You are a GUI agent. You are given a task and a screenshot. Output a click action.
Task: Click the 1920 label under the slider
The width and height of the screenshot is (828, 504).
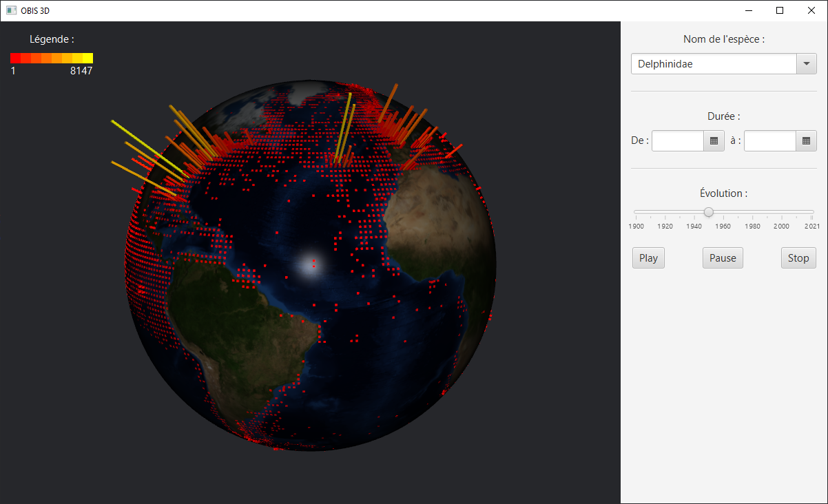(x=665, y=226)
